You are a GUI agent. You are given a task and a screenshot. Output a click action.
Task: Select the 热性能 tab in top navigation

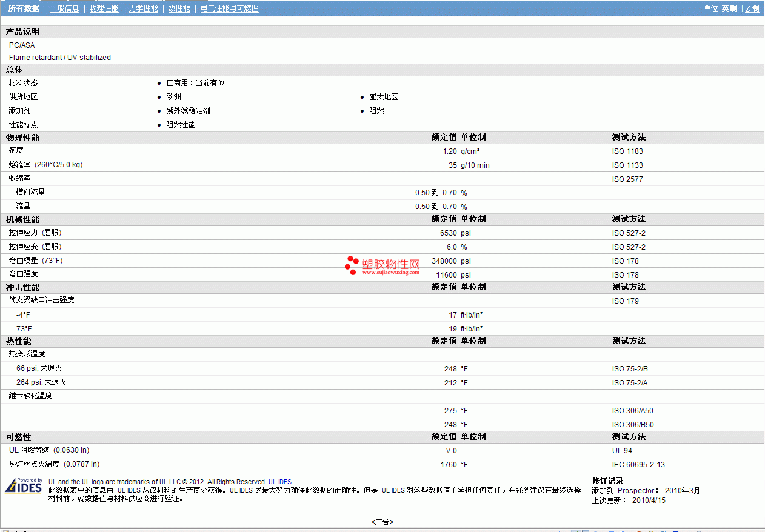(179, 8)
